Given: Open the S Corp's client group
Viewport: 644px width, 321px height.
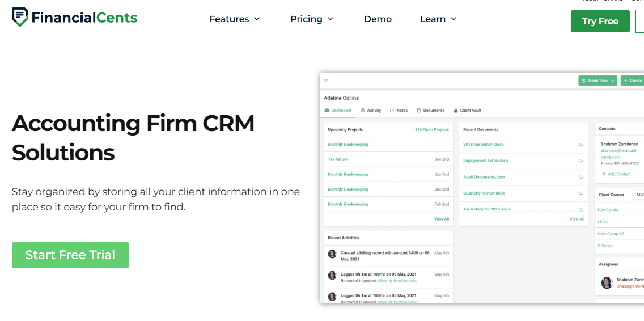Looking at the screenshot, I should pos(605,246).
